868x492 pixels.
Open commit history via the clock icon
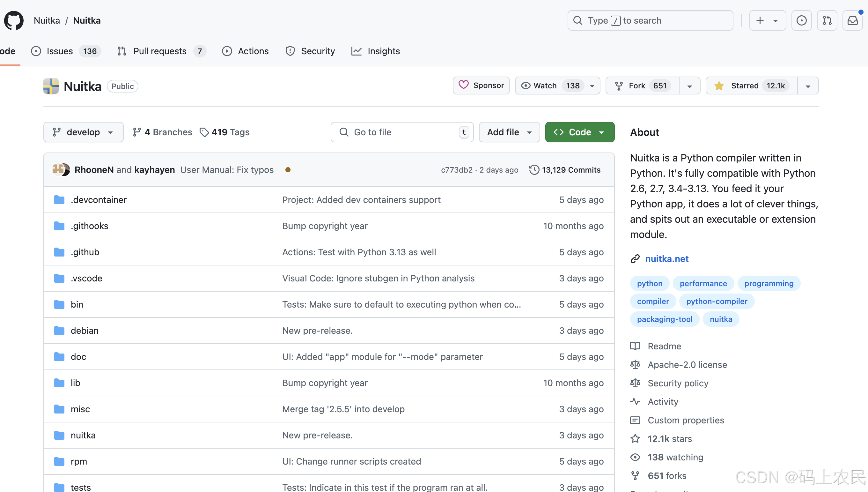534,170
